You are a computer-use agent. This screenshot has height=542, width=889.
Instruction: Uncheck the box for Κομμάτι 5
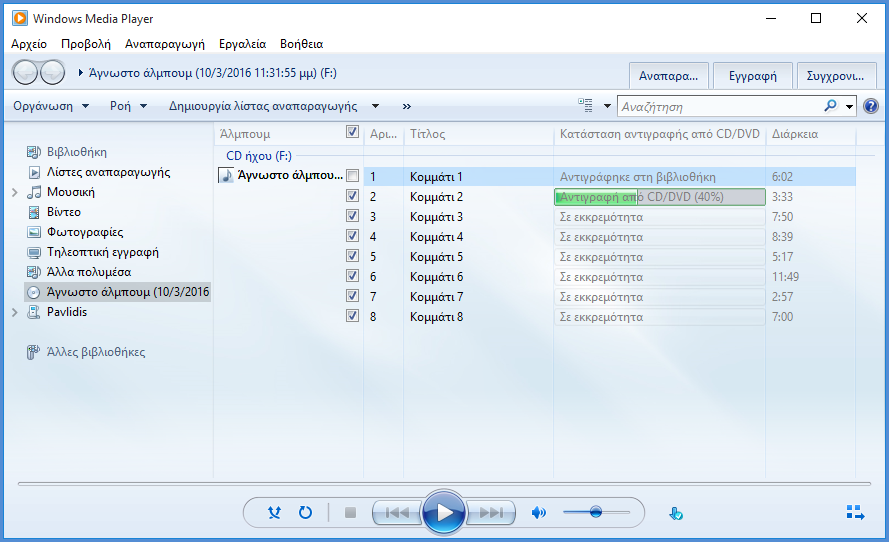352,256
